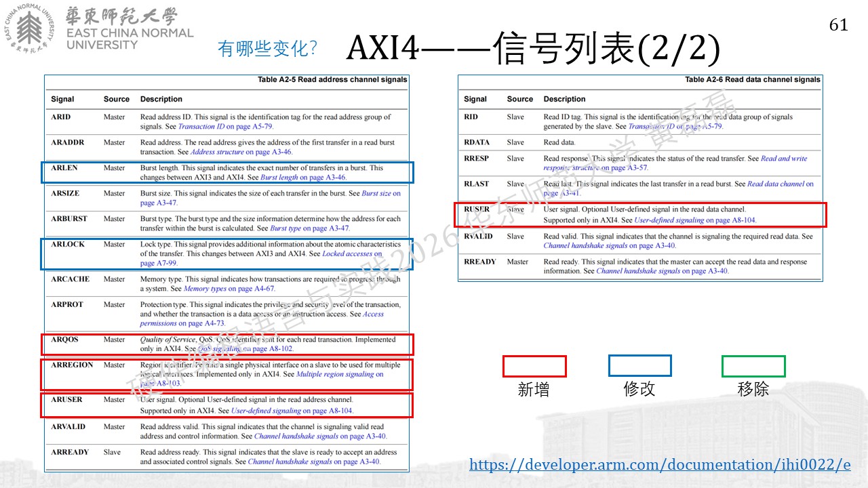Click the ARCACHE signal name
The image size is (868, 488).
71,279
